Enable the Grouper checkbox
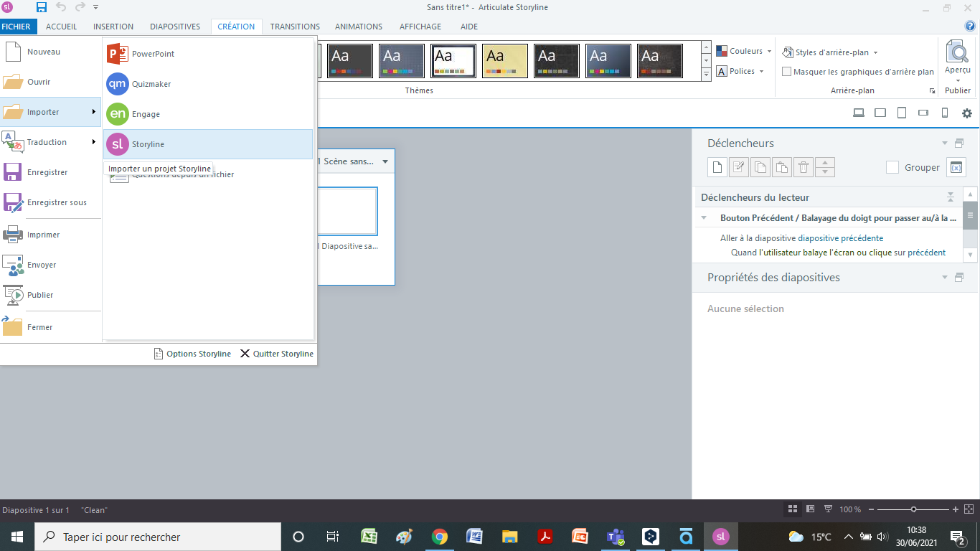Viewport: 980px width, 551px height. (892, 167)
